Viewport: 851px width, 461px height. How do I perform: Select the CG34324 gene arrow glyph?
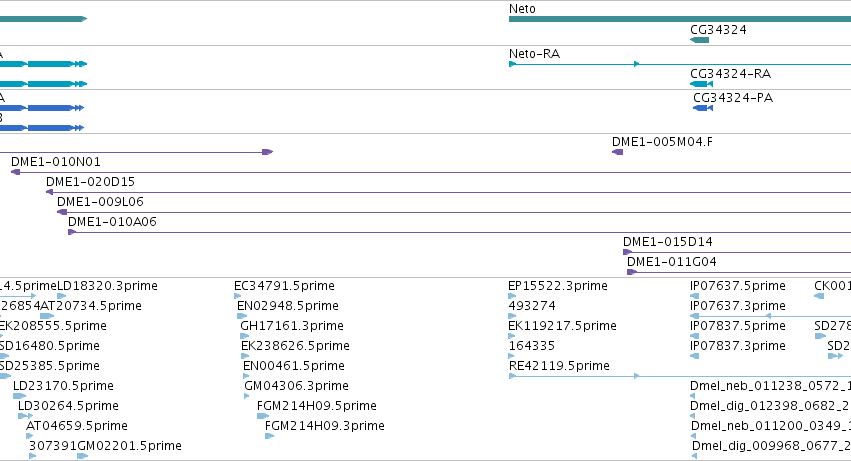coord(699,40)
